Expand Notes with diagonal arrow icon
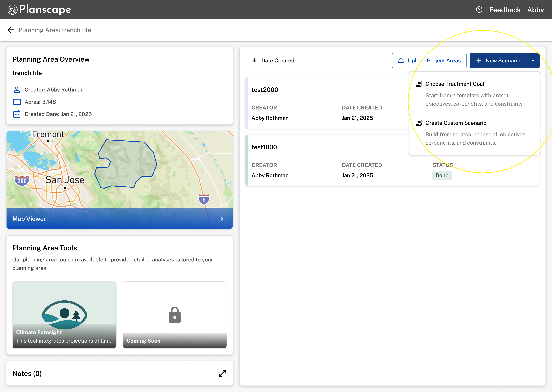Screen dimensions: 552x392 (222, 373)
